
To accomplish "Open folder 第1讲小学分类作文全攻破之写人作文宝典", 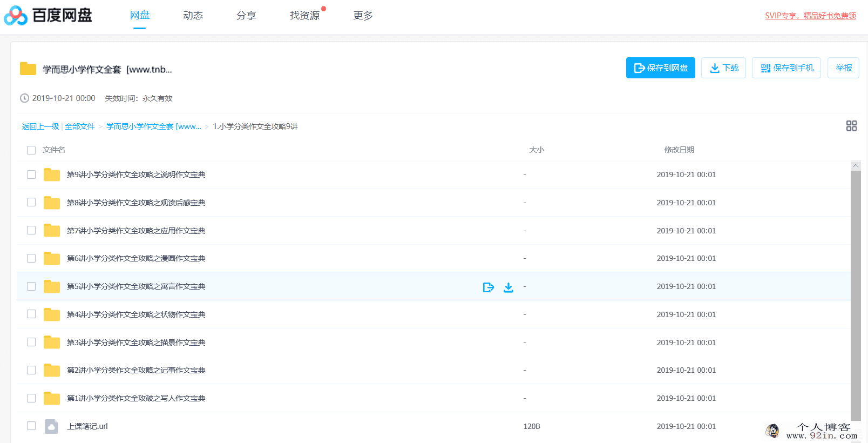I will click(136, 398).
